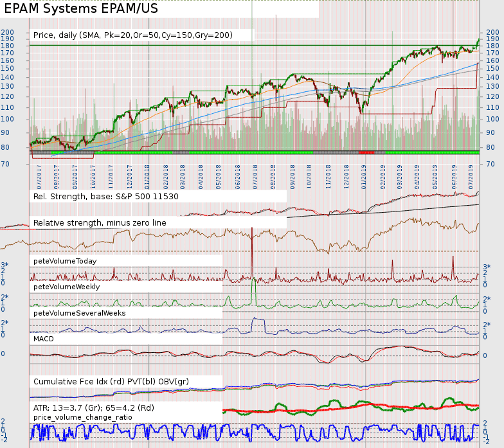Select the 07/2019 date label
This screenshot has width=504, height=448.
pos(471,177)
